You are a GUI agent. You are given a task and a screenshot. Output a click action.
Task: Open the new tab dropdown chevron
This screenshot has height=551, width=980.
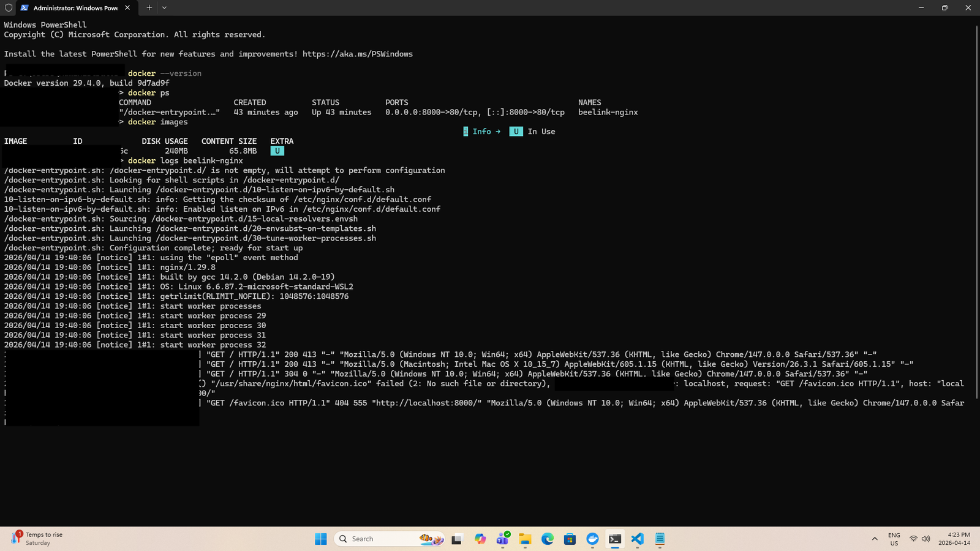pyautogui.click(x=164, y=8)
